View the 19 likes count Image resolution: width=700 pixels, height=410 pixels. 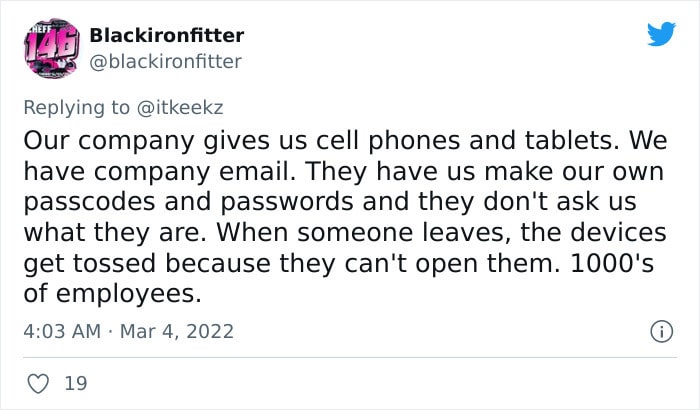(75, 384)
